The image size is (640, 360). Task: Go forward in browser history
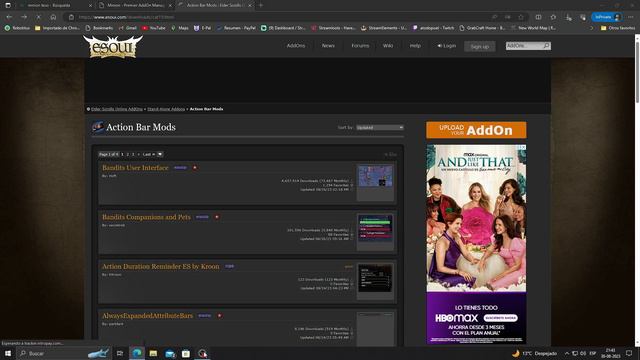tap(24, 17)
